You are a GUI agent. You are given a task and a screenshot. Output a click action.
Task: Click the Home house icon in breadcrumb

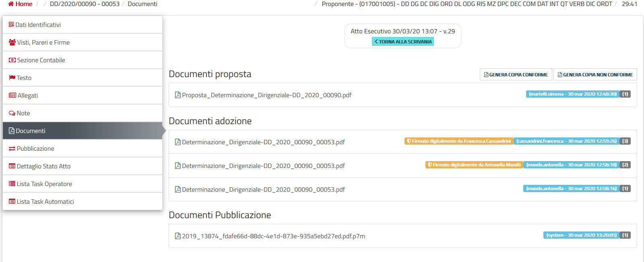click(11, 4)
